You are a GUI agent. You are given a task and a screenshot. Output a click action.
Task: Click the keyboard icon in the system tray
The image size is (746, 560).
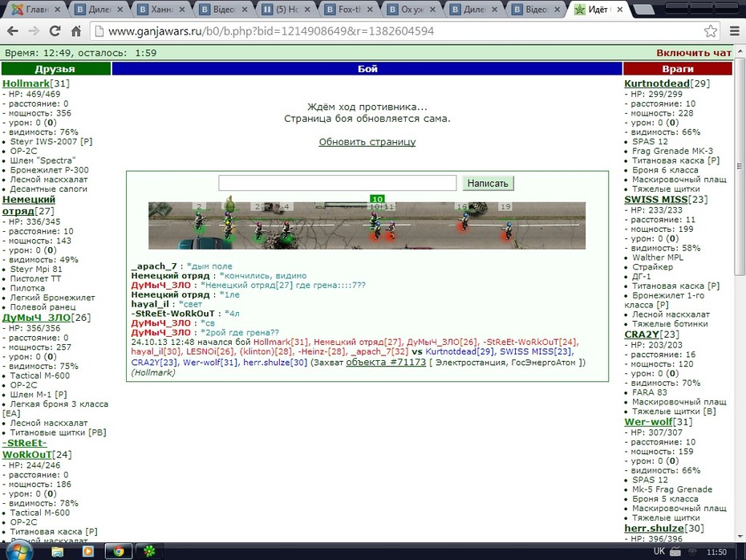coord(675,552)
